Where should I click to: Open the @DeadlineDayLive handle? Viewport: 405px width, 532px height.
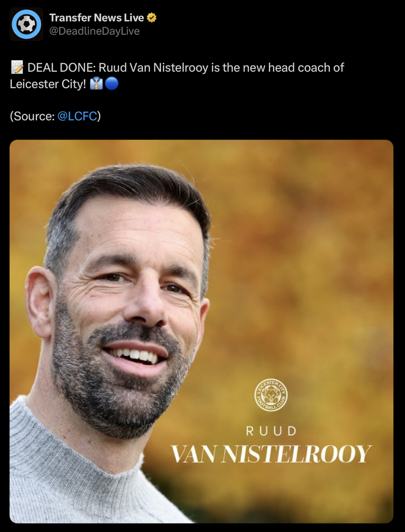pyautogui.click(x=94, y=31)
